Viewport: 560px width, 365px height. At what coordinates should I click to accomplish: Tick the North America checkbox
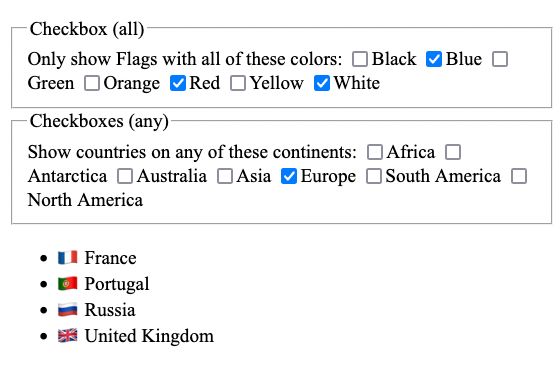coord(519,176)
